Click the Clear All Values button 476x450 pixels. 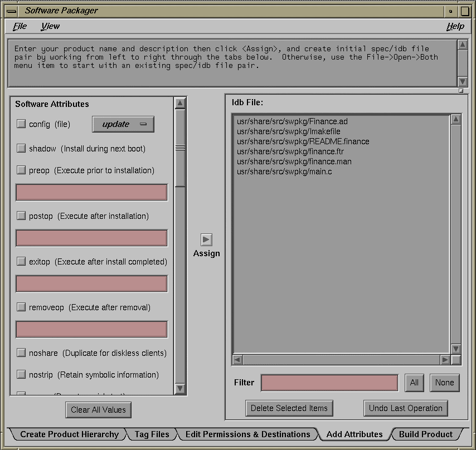[98, 409]
